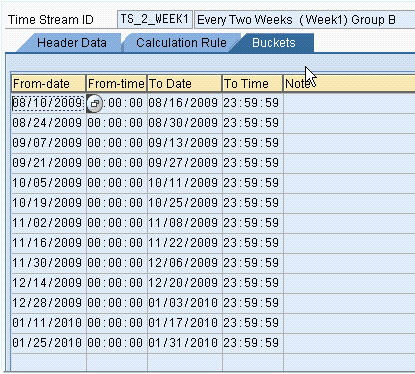Select the To Time column header
This screenshot has height=374, width=415.
coord(252,83)
